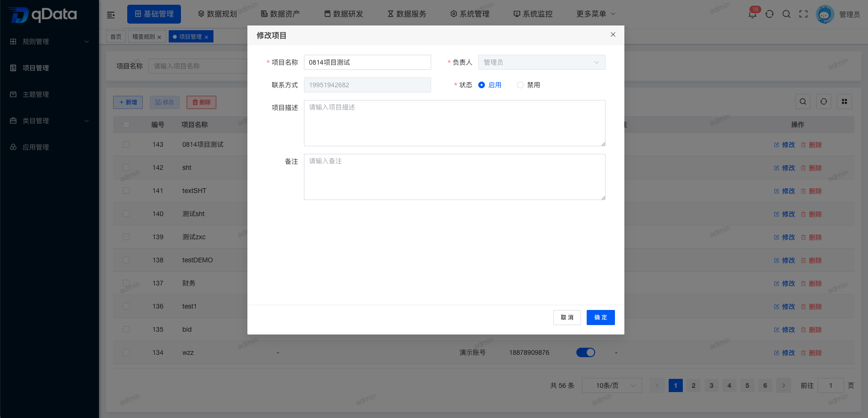
Task: Check the checkbox for row 142
Action: click(126, 167)
